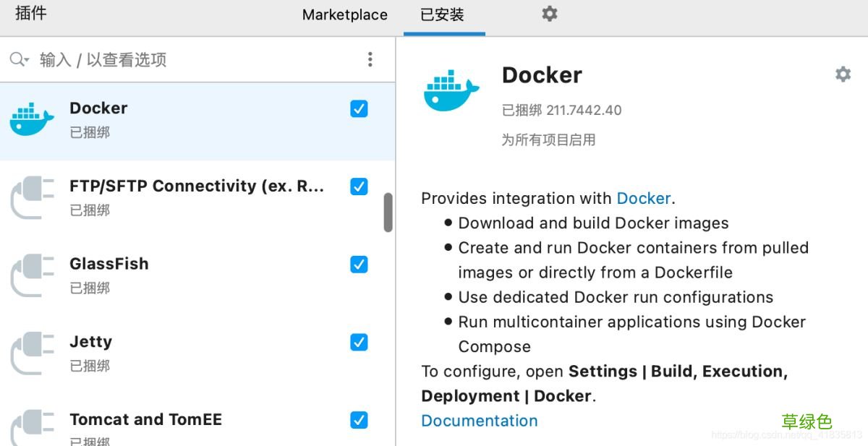Screen dimensions: 868x446
Task: Toggle the Jetty plugin checkbox off
Action: (x=359, y=343)
